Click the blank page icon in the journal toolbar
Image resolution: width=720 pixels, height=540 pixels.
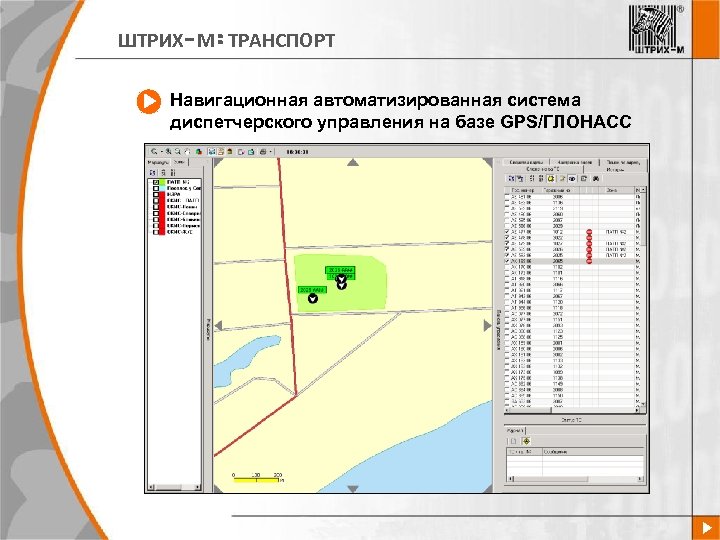pos(513,441)
